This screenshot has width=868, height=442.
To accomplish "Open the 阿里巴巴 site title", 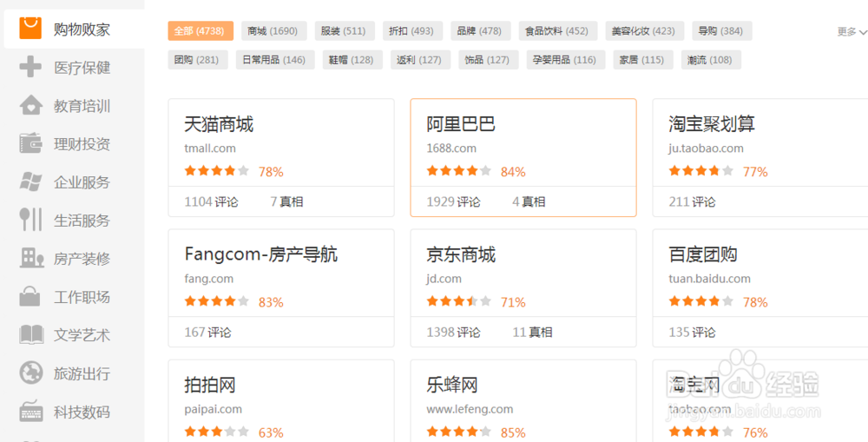I will 461,124.
